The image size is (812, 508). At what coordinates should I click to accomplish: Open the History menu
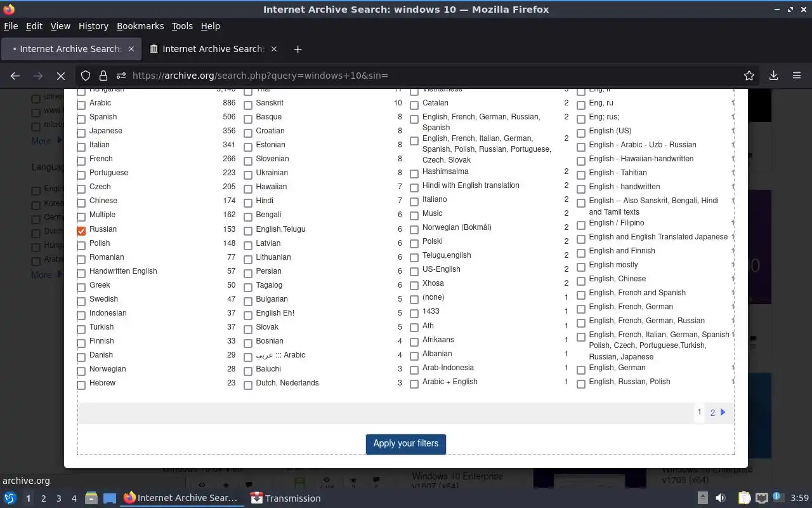[x=93, y=26]
